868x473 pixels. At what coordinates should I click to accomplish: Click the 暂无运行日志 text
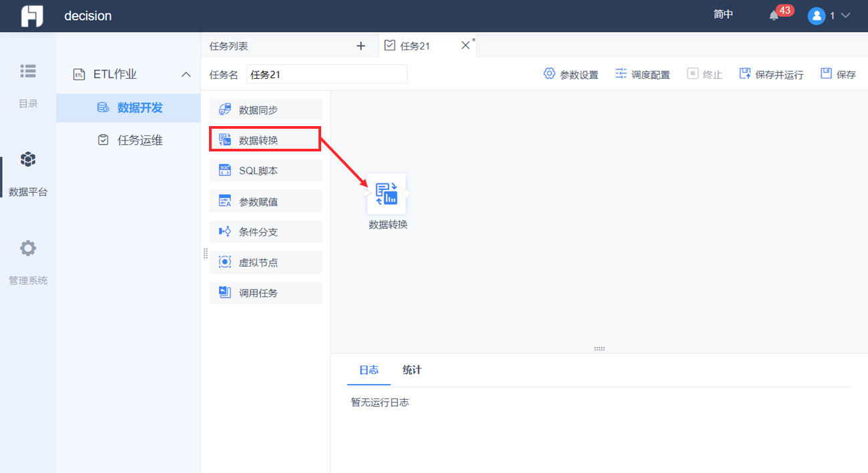(x=380, y=402)
